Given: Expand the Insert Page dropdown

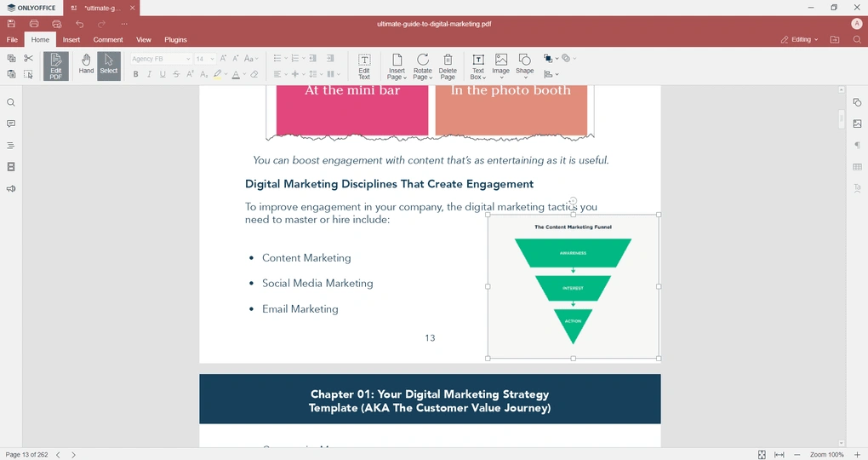Looking at the screenshot, I should point(397,77).
